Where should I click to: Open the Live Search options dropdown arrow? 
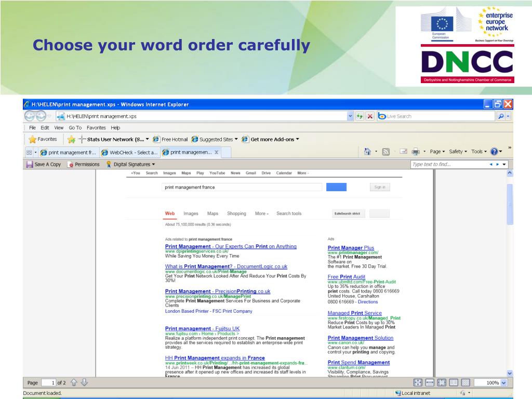[508, 116]
